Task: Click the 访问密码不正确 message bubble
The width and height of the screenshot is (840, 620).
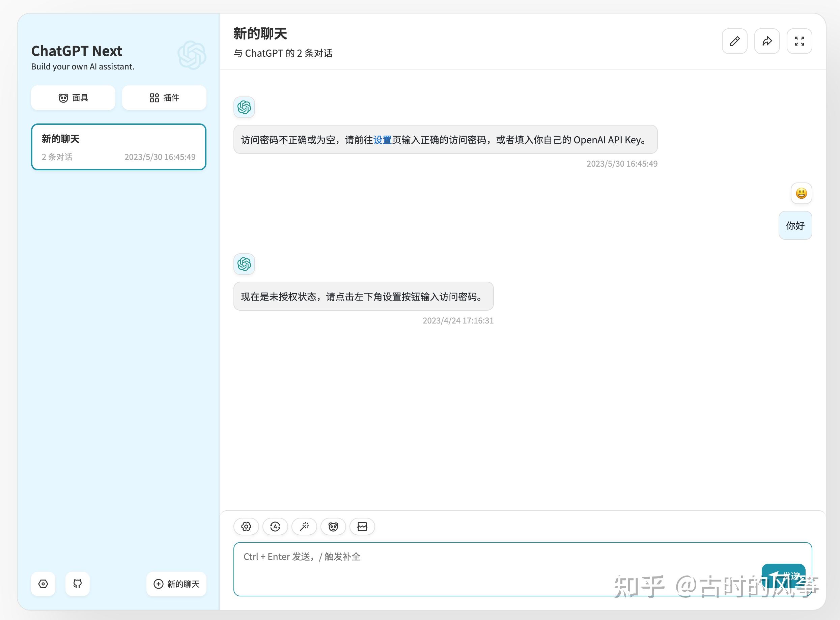Action: tap(446, 140)
